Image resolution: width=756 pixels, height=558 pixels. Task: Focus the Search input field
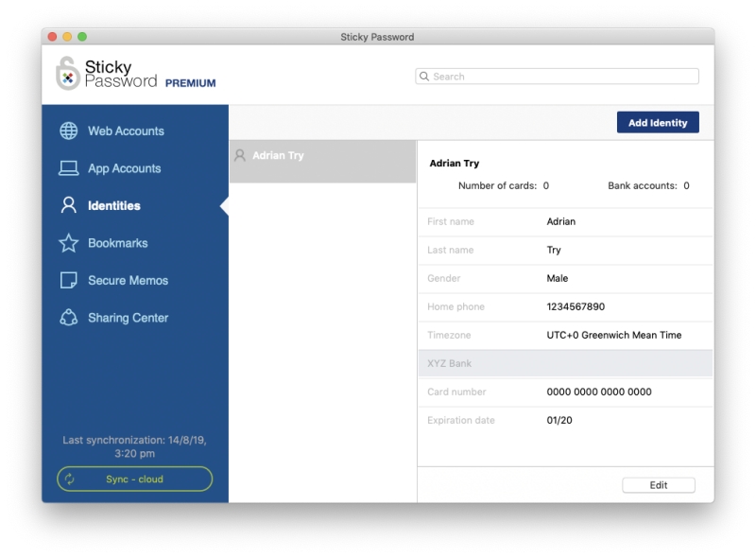click(557, 77)
